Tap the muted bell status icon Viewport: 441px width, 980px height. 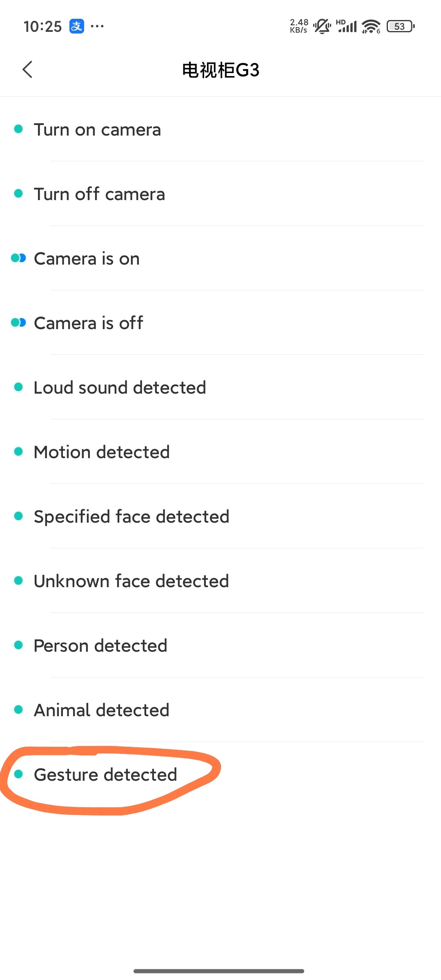pos(322,27)
